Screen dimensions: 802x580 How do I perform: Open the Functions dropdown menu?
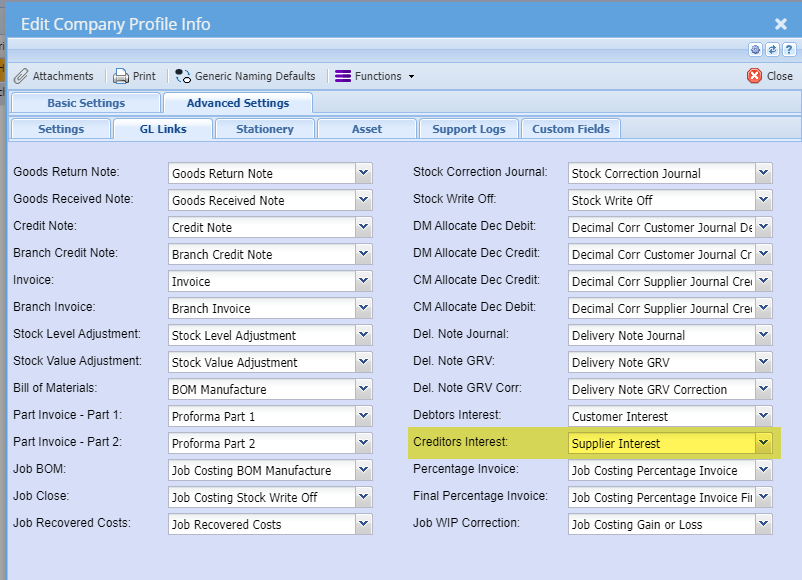[374, 76]
